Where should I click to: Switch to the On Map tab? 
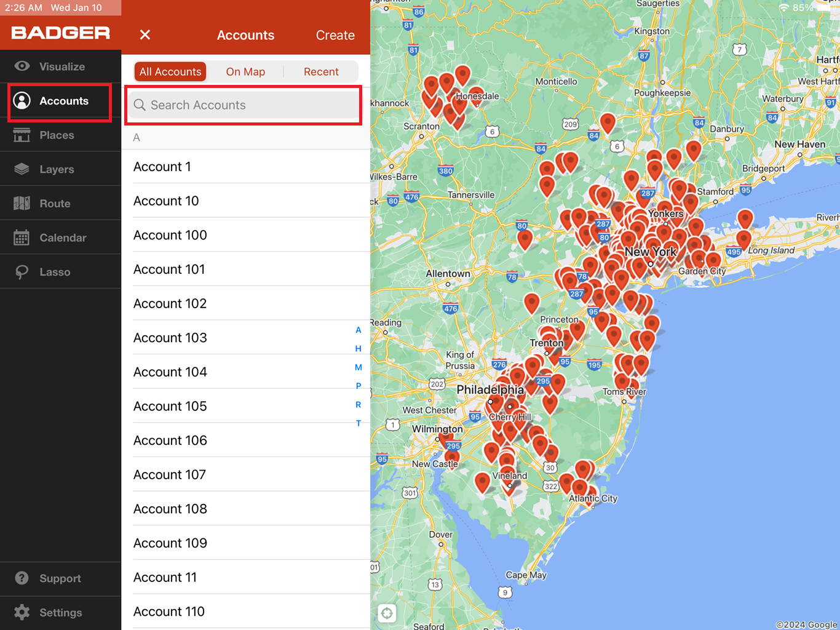245,72
